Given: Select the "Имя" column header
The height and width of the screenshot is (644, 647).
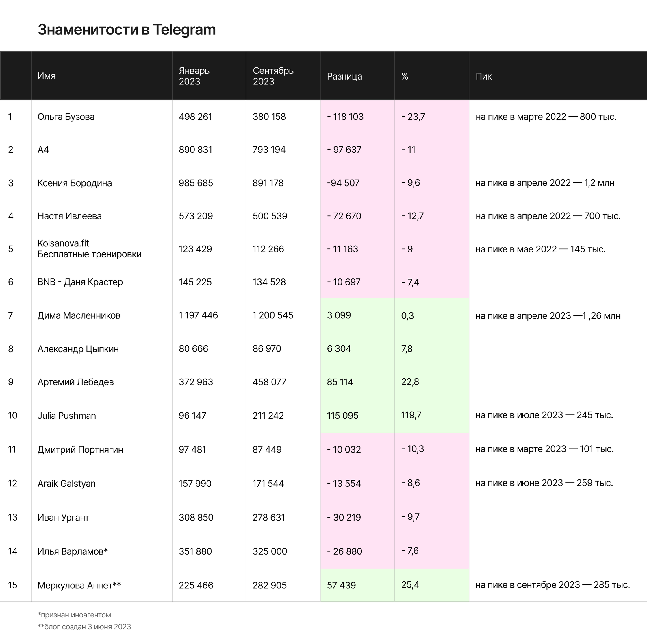Looking at the screenshot, I should 47,76.
